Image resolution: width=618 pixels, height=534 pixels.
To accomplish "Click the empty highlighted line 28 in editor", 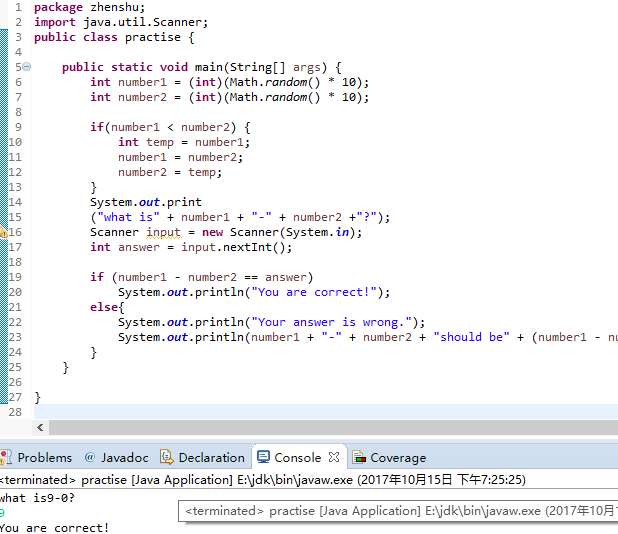I will (326, 412).
